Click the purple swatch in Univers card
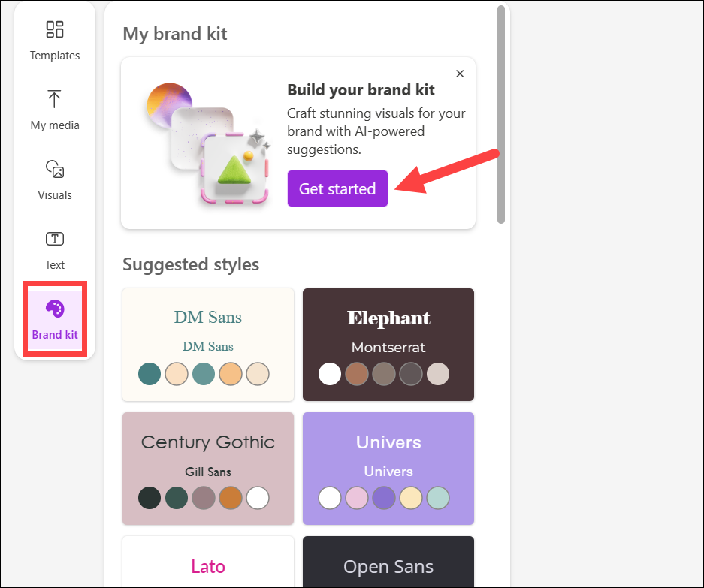This screenshot has width=704, height=588. pos(384,498)
